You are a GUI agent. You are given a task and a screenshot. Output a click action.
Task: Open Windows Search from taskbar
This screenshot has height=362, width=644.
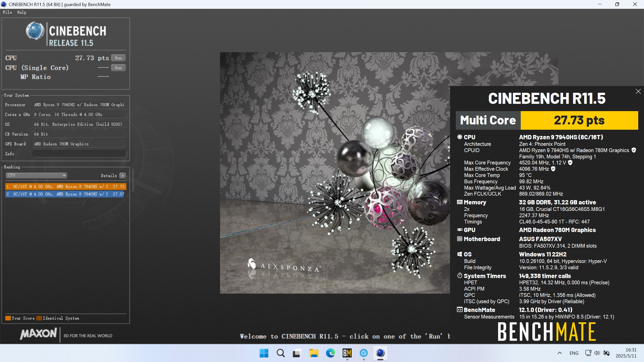click(280, 353)
